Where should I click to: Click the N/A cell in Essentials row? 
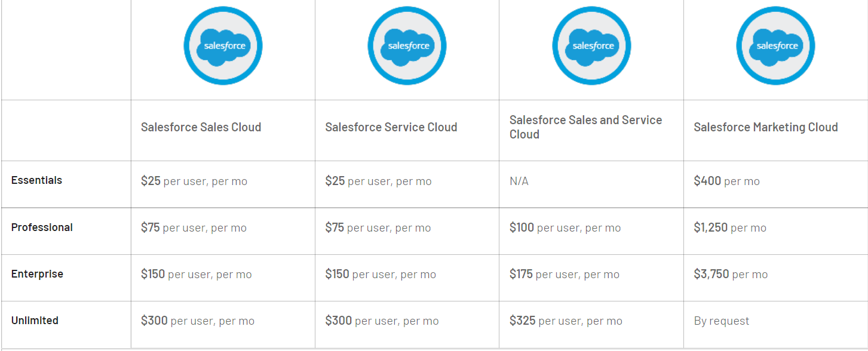(519, 181)
